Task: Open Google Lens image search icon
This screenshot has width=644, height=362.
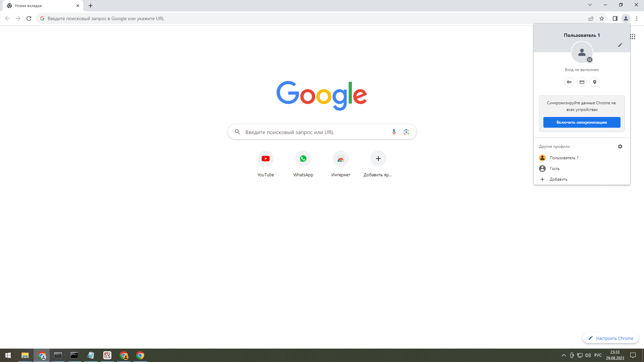Action: [x=406, y=132]
